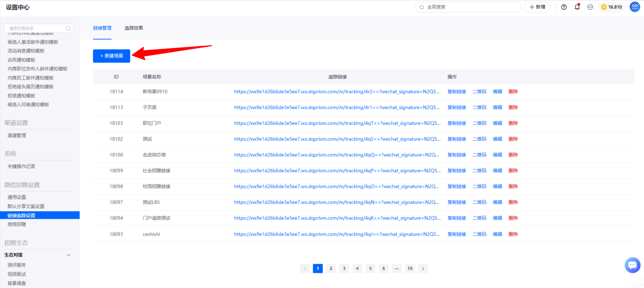Open 拒绝猎头简历通知模板 in the sidebar
The height and width of the screenshot is (288, 644).
pyautogui.click(x=31, y=87)
